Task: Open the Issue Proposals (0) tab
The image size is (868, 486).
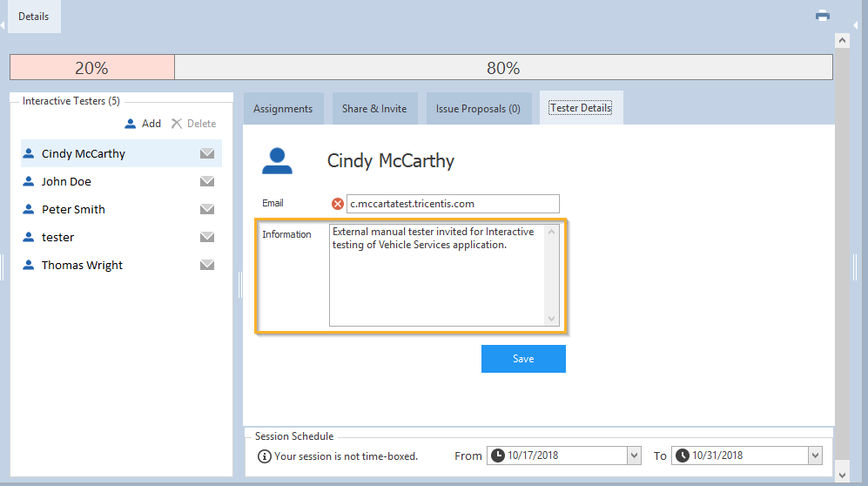Action: [478, 109]
